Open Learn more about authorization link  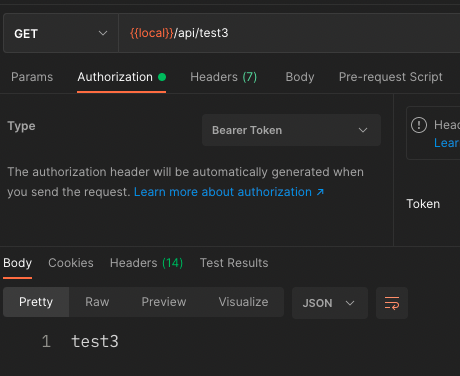229,192
